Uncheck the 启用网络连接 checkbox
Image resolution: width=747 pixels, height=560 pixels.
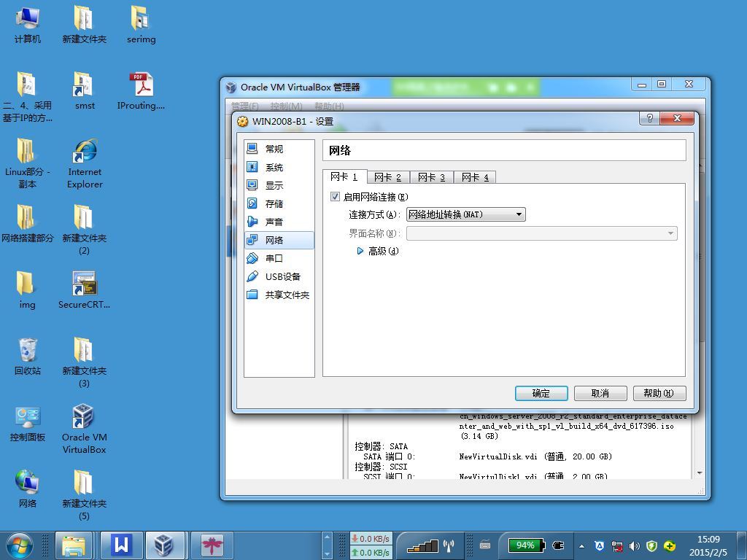coord(335,197)
